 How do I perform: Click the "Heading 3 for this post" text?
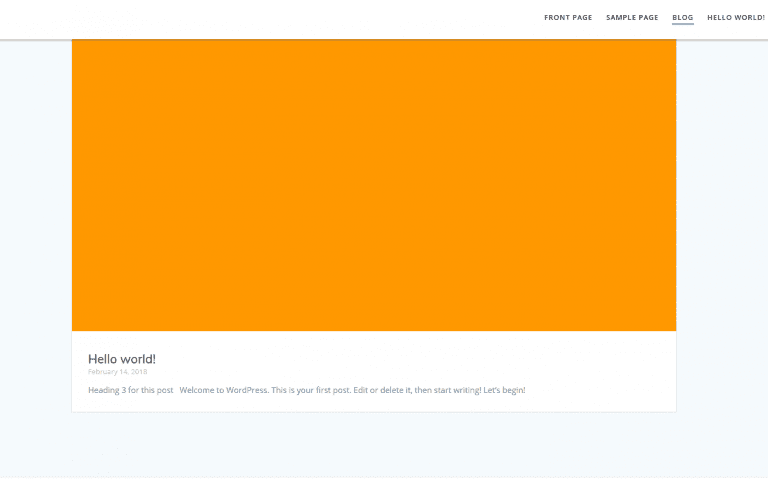(130, 390)
